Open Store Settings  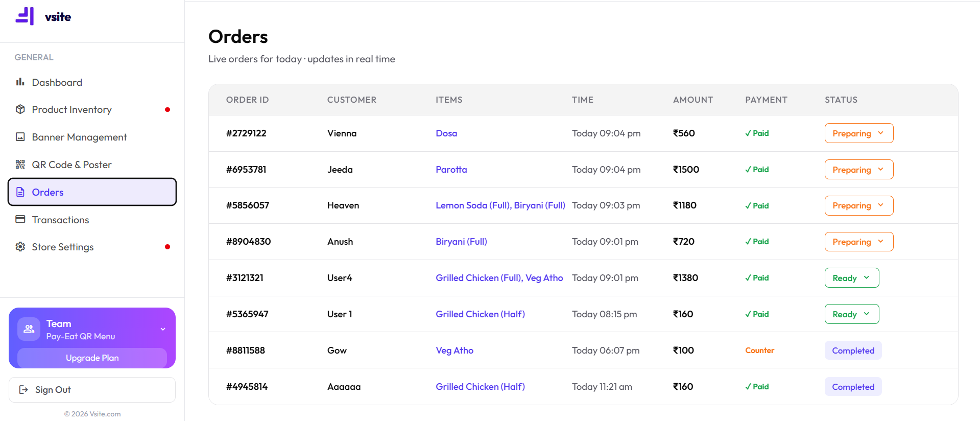point(92,247)
